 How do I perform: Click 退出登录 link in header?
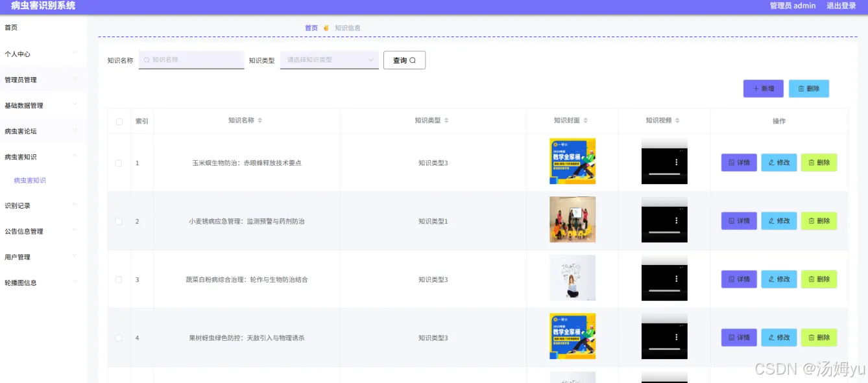pos(841,6)
